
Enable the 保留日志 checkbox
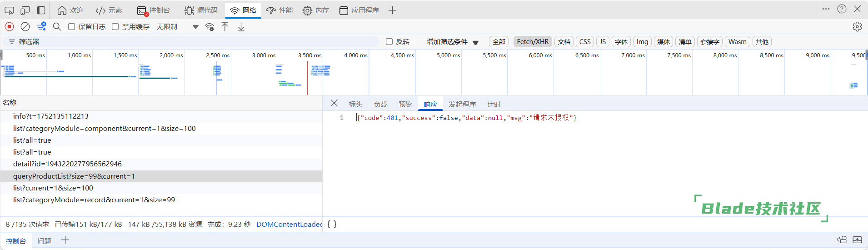[72, 27]
